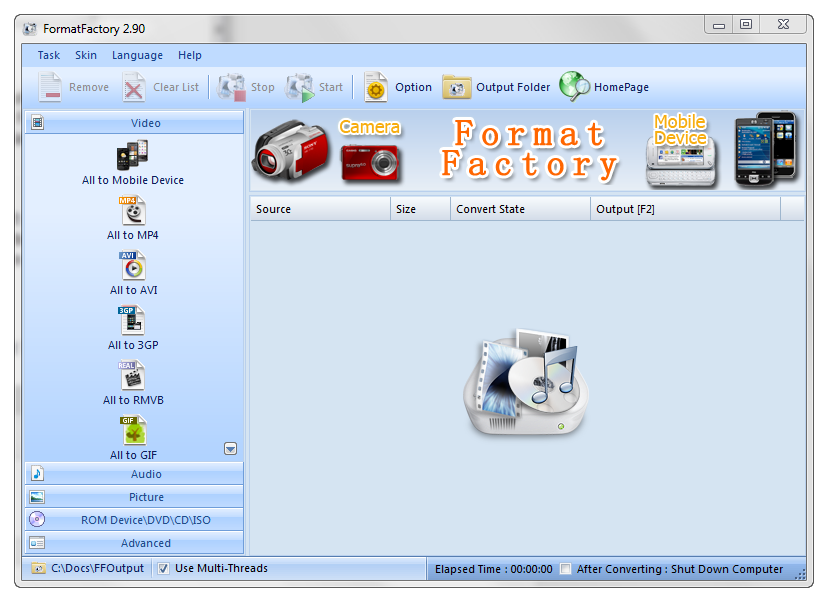832x606 pixels.
Task: Open the Language menu
Action: pos(137,55)
